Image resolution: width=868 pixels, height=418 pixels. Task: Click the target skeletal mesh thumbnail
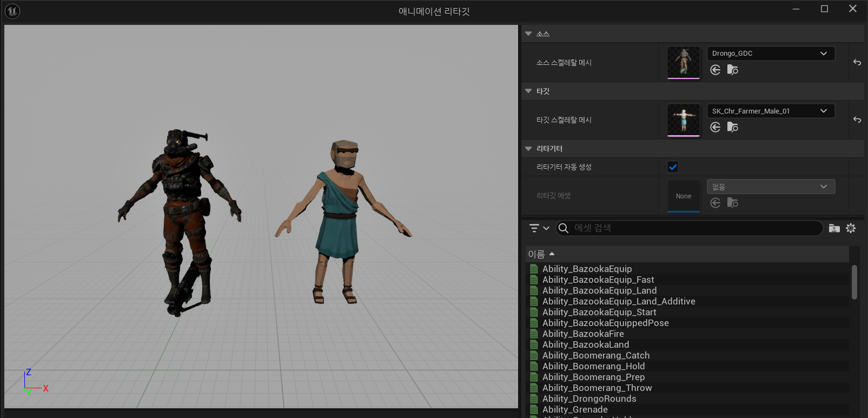coord(684,120)
